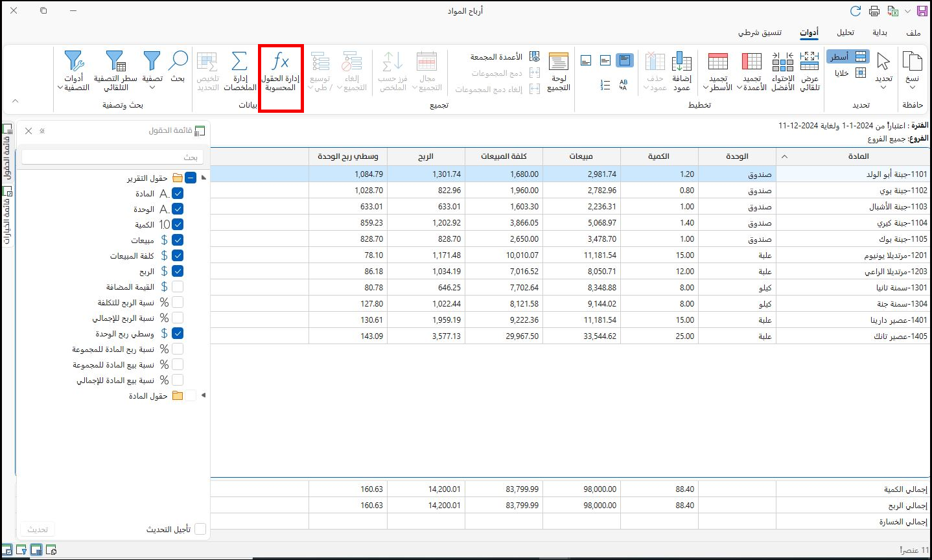Expand the حقول المادة tree node
The height and width of the screenshot is (560, 932).
pyautogui.click(x=204, y=395)
